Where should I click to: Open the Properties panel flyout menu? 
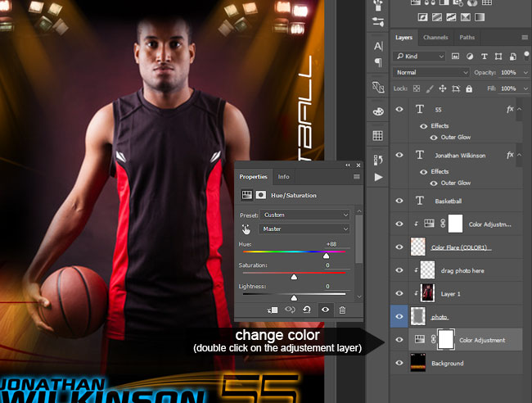click(x=357, y=177)
